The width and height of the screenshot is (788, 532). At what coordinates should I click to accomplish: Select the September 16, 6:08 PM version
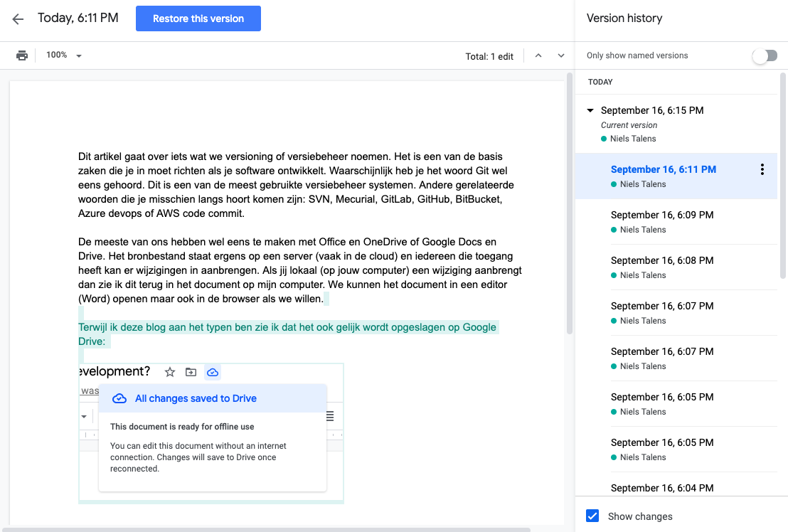(x=661, y=260)
